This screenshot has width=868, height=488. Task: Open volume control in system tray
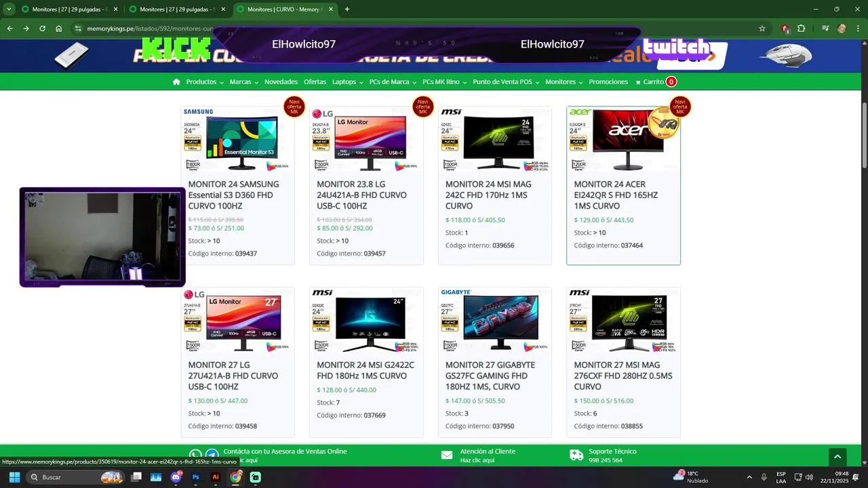click(x=809, y=477)
